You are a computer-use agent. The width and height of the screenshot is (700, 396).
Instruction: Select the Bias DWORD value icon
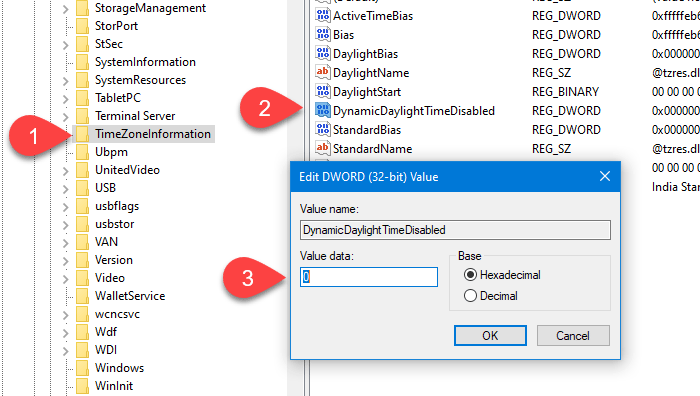(322, 34)
